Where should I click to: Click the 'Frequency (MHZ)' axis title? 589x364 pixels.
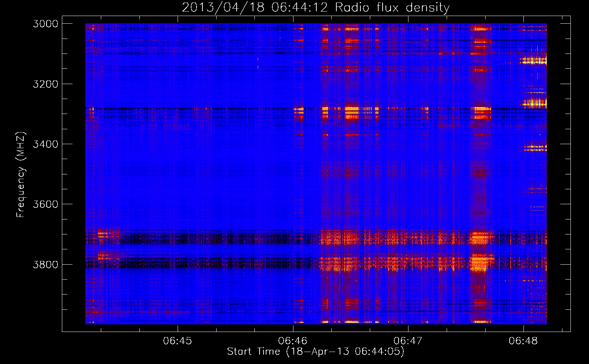[21, 175]
